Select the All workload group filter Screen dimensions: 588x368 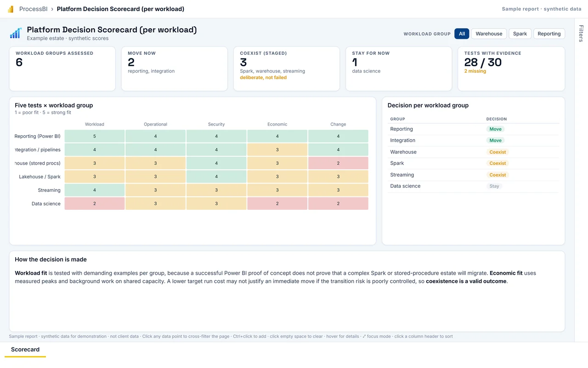pos(462,34)
